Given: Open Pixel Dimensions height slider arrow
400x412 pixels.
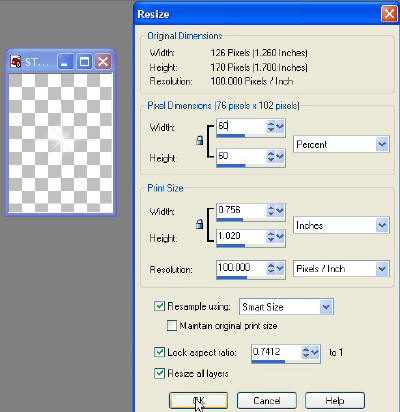Looking at the screenshot, I should [x=280, y=156].
